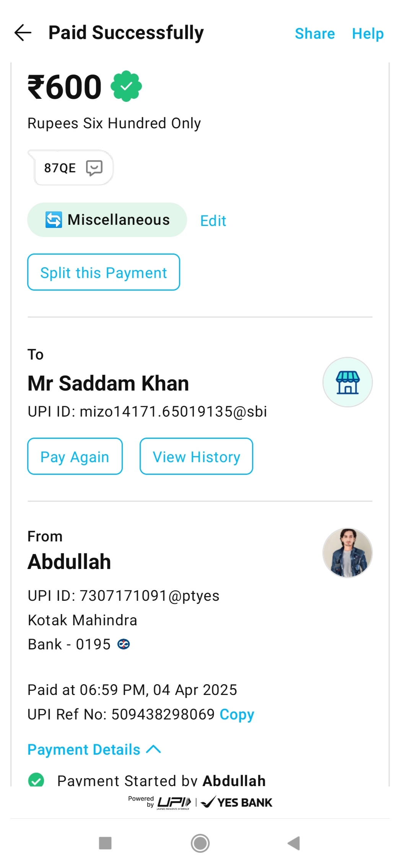
Task: Tap the green verified checkmark badge
Action: click(x=126, y=87)
